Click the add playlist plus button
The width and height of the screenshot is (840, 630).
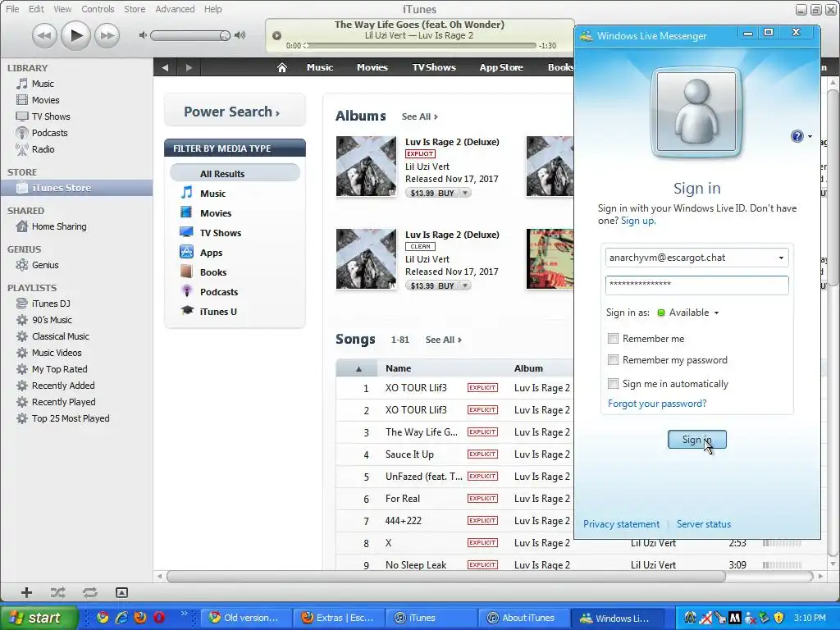click(26, 592)
